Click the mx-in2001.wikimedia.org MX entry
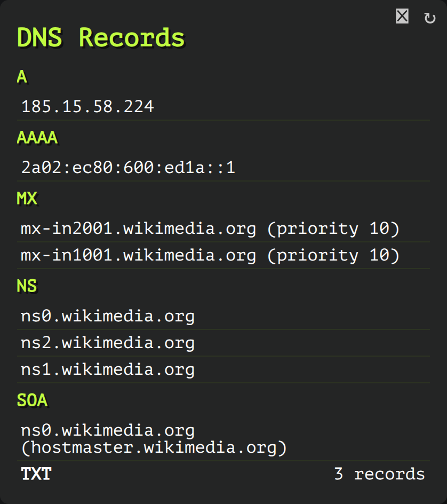The width and height of the screenshot is (447, 504). [210, 229]
